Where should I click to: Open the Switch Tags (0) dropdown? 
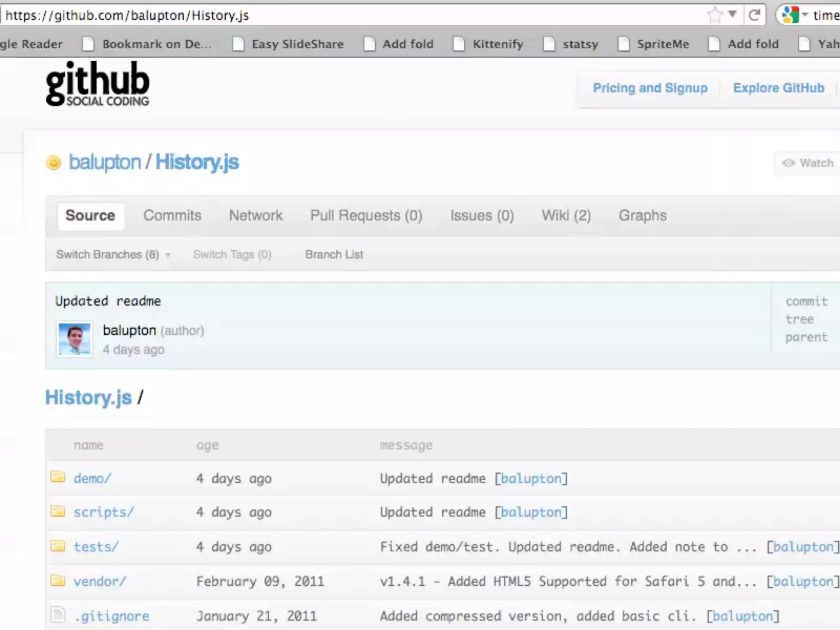point(232,255)
